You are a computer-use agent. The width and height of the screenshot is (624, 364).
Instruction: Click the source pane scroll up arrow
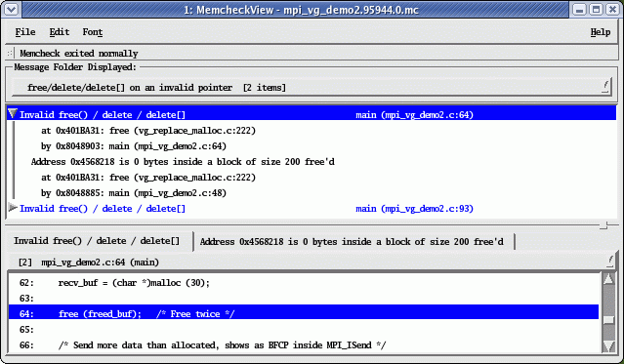[608, 279]
